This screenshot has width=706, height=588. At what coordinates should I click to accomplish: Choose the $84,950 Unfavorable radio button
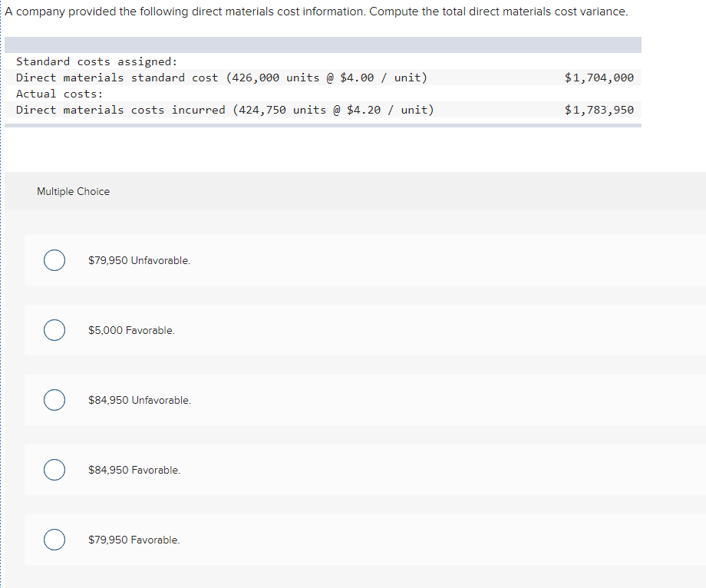54,400
